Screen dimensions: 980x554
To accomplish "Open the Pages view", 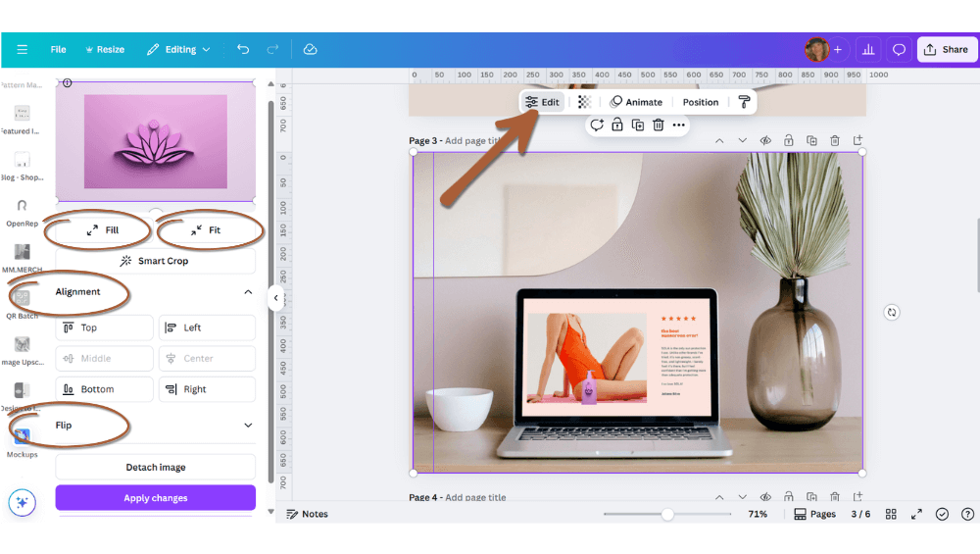I will point(814,514).
